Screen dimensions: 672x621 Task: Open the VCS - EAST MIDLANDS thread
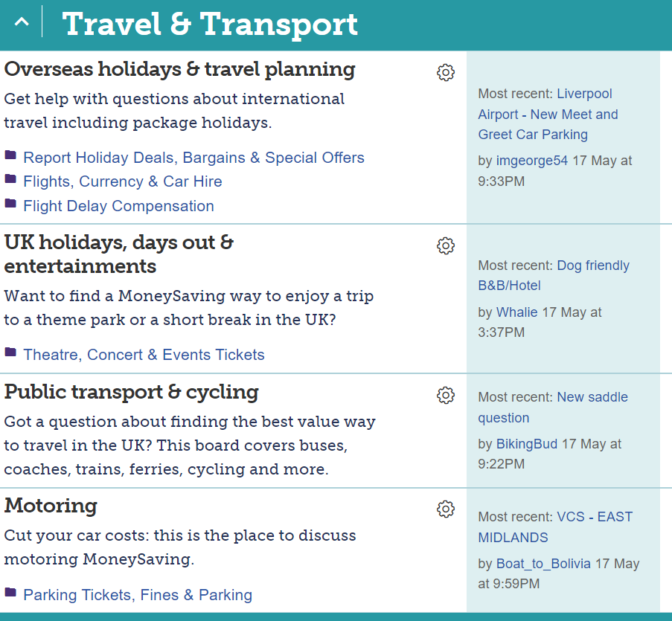[x=555, y=527]
